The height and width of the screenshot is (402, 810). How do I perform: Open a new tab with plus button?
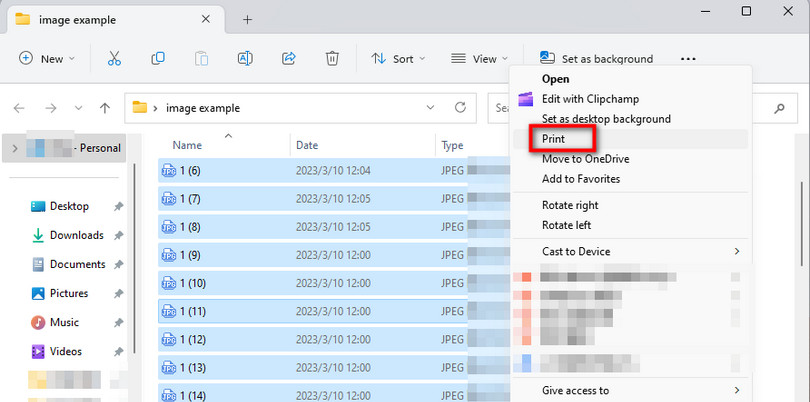(247, 20)
